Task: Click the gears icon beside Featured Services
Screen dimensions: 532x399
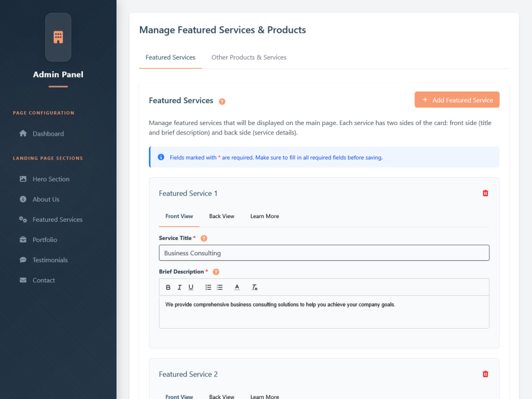Action: (x=23, y=220)
